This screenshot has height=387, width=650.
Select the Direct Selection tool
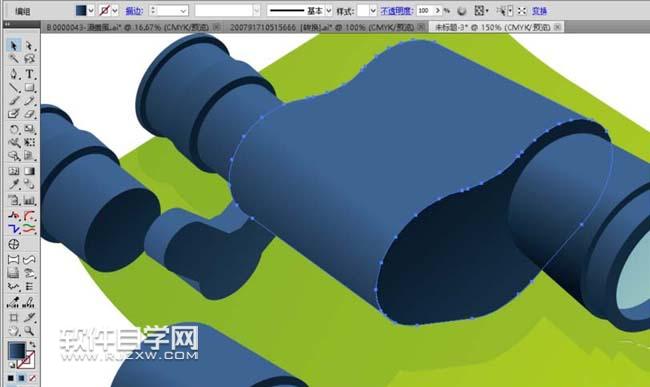pos(29,45)
